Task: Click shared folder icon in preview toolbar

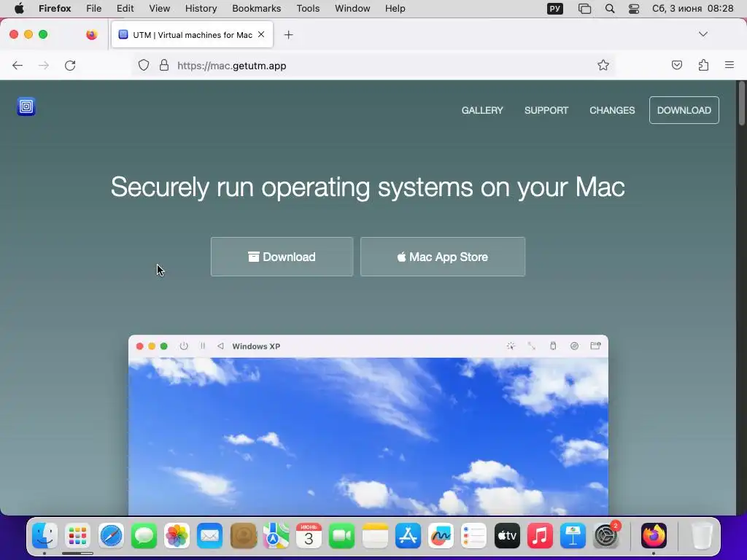Action: (595, 346)
